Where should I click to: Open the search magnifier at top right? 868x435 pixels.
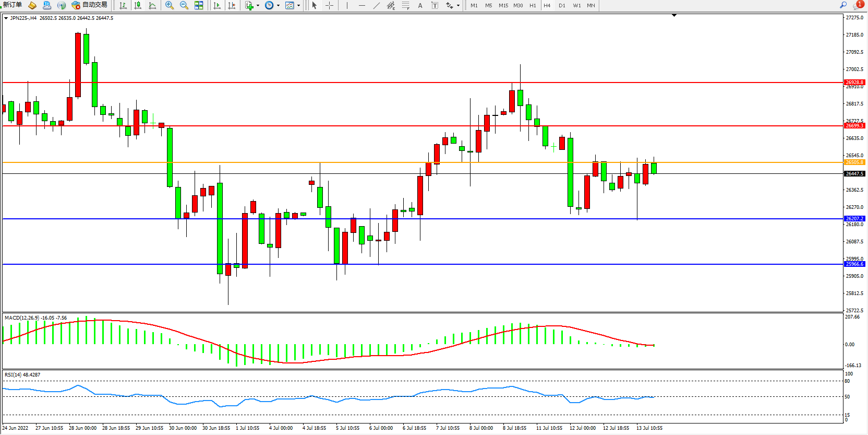pyautogui.click(x=843, y=5)
